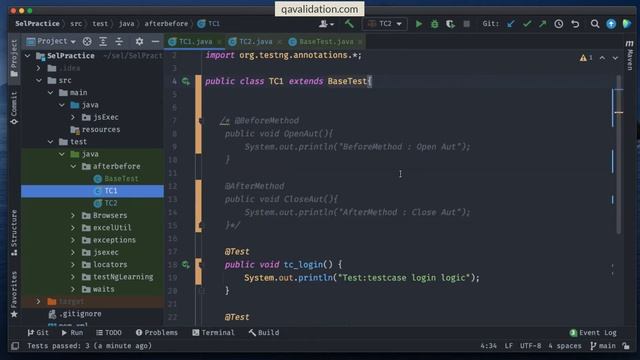This screenshot has height=360, width=640.
Task: Collapse all in Project panel
Action: (x=119, y=41)
